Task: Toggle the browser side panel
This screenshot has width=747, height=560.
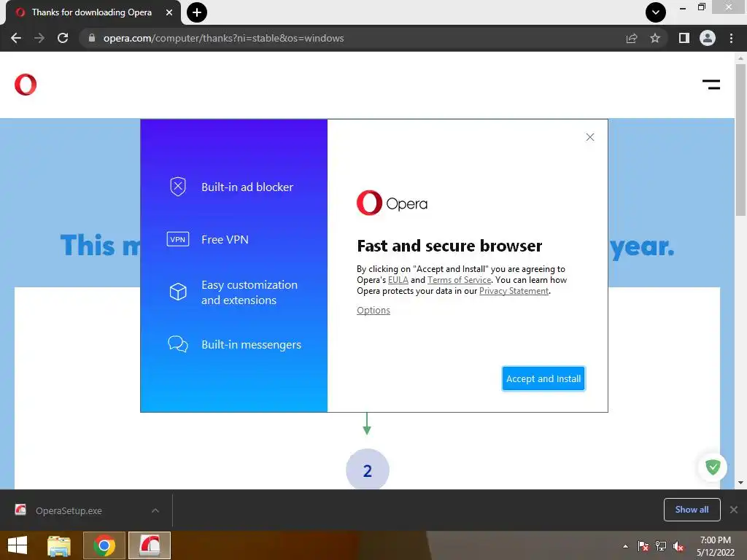Action: coord(684,38)
